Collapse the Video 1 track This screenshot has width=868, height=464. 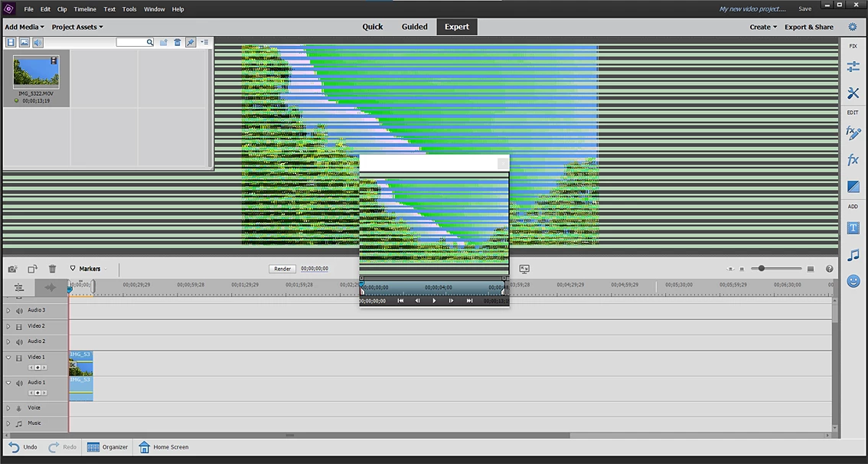tap(8, 358)
